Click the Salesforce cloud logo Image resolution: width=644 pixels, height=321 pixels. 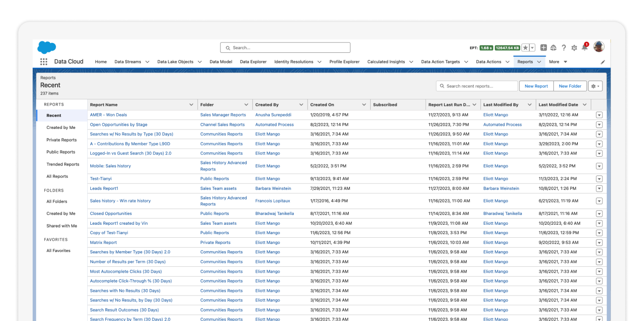[47, 47]
